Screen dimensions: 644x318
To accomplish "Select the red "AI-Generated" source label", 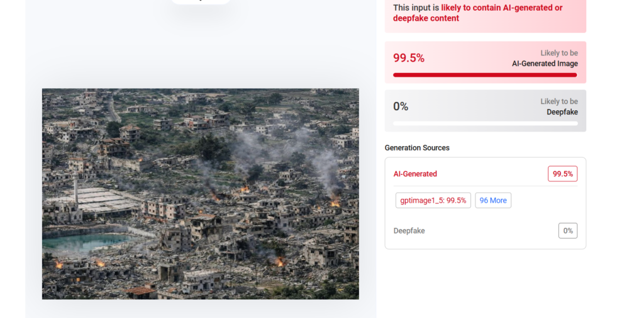I will [x=415, y=174].
